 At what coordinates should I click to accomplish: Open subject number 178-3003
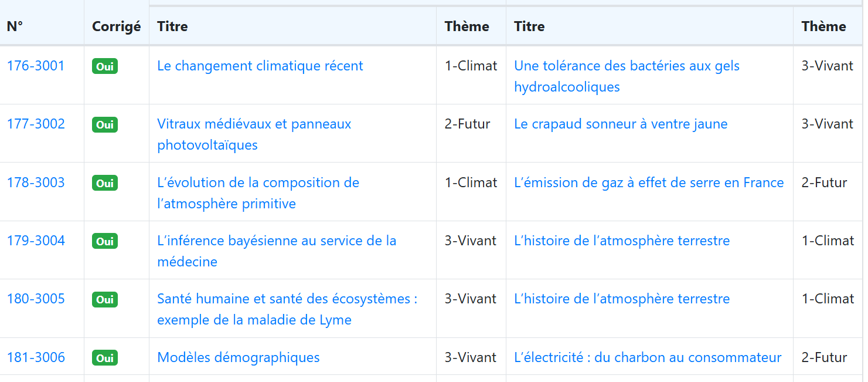[36, 183]
